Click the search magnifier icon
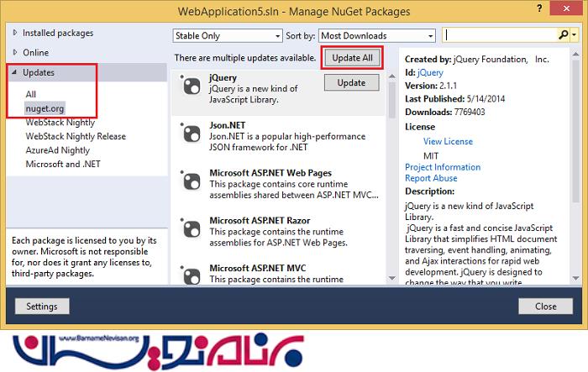This screenshot has height=372, width=588. coord(563,35)
